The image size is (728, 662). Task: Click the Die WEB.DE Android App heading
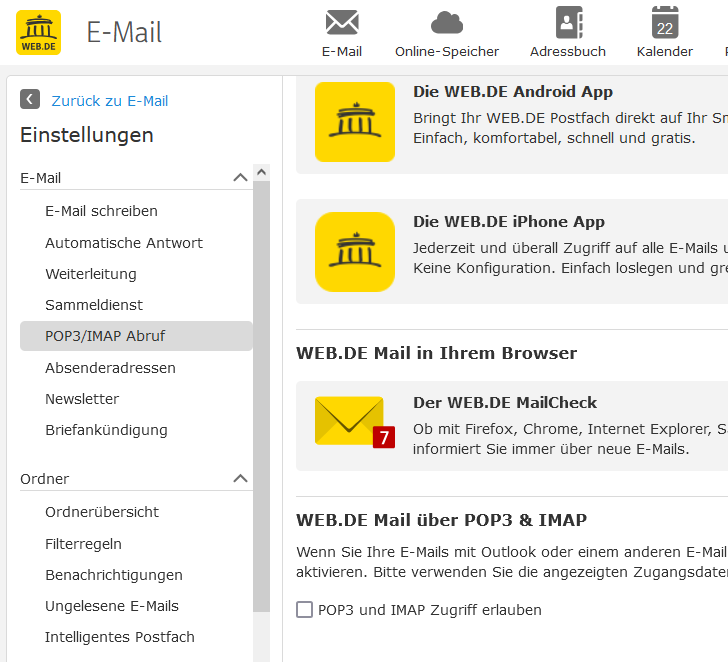513,92
